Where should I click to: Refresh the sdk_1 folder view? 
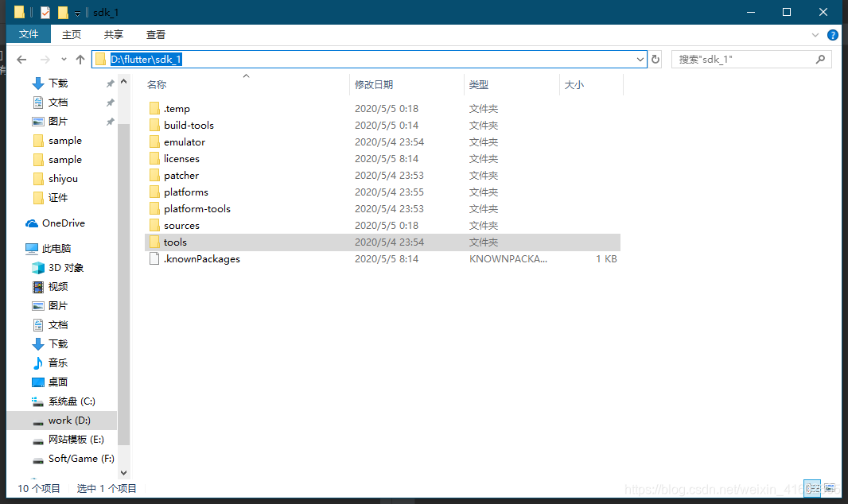click(655, 60)
